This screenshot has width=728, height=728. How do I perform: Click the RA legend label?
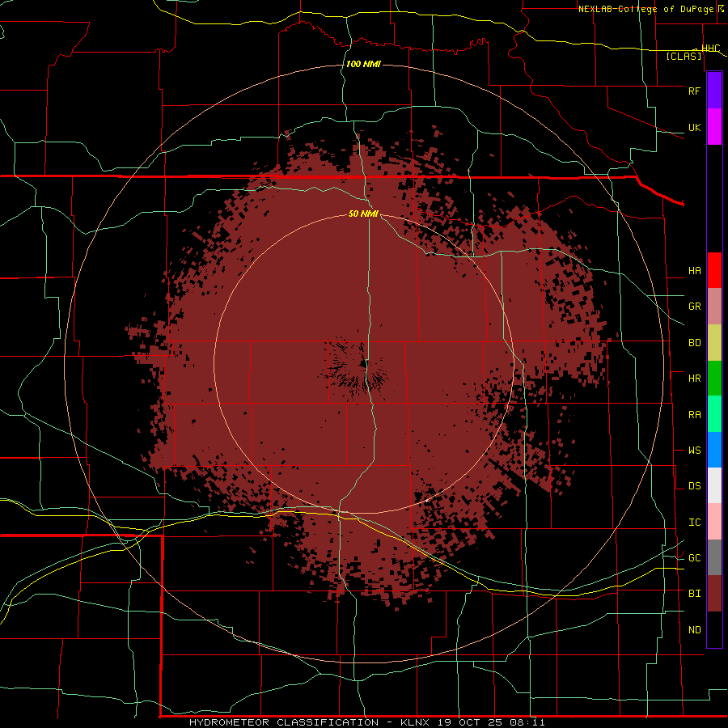click(x=694, y=415)
